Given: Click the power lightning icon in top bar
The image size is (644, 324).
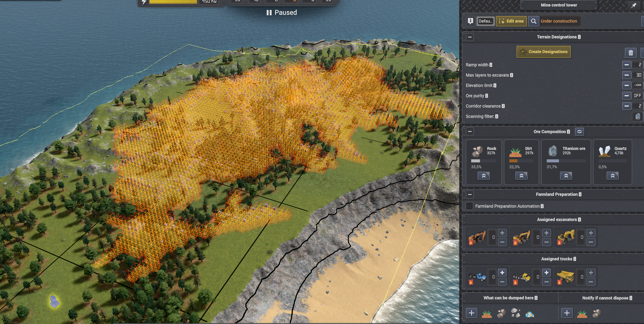Looking at the screenshot, I should tap(144, 2).
